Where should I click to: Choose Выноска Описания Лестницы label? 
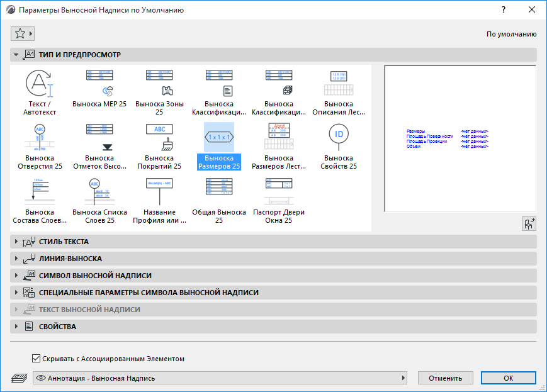(339, 92)
